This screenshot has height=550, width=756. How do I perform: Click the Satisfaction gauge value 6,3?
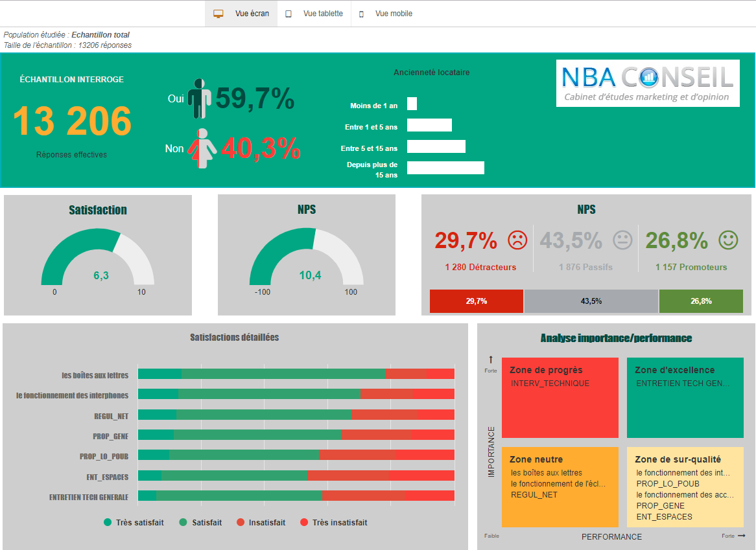101,275
